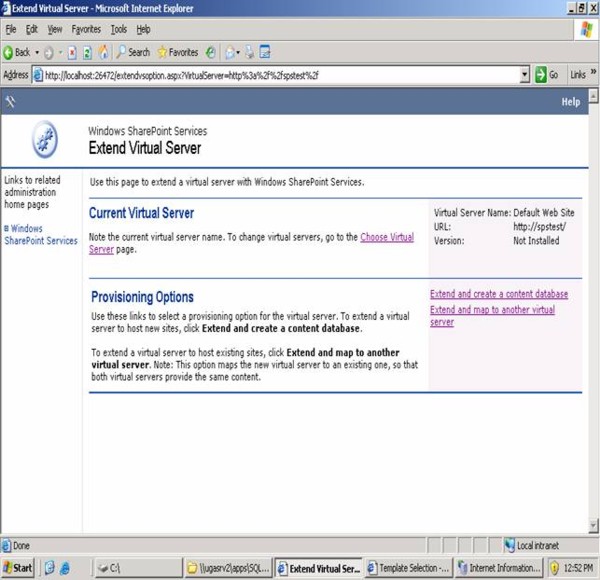This screenshot has height=580, width=600.
Task: Open the Mail dropdown arrow
Action: (238, 53)
